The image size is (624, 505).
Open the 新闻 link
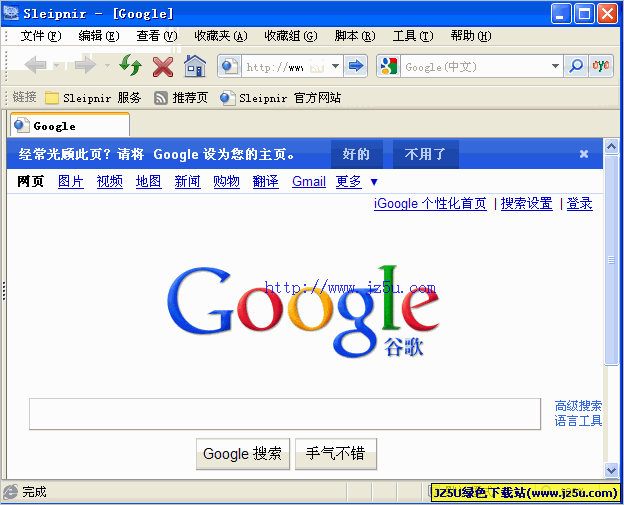coord(187,181)
